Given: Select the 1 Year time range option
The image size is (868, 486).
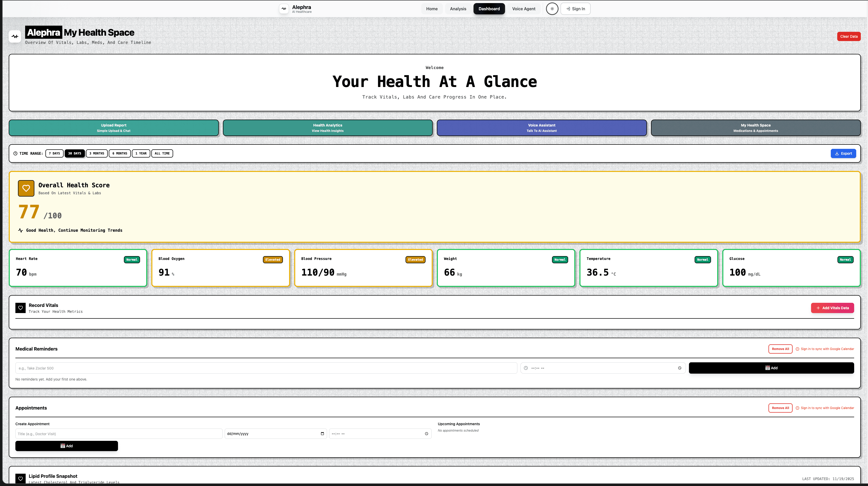Looking at the screenshot, I should (141, 153).
